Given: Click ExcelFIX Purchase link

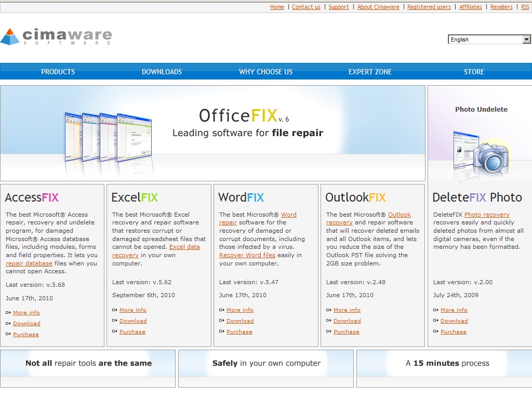Looking at the screenshot, I should (x=132, y=331).
